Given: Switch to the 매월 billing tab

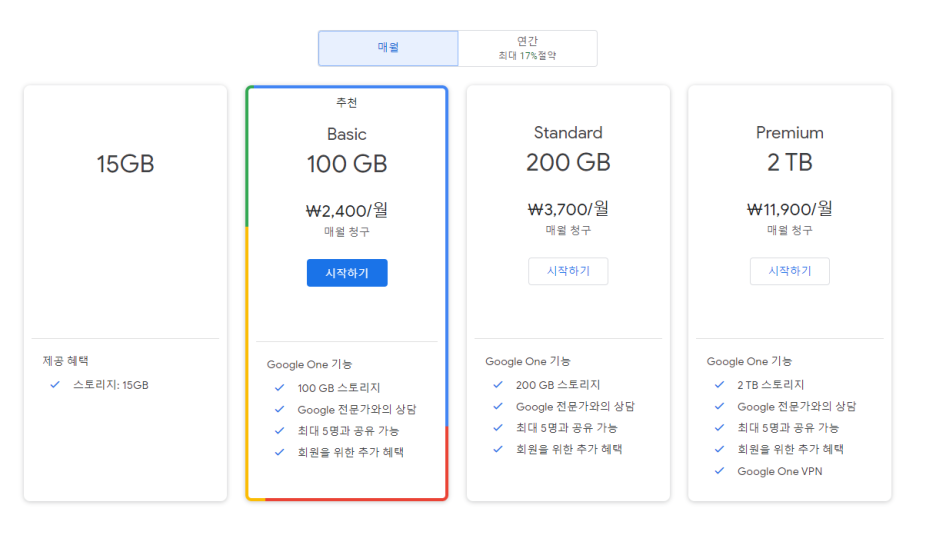Looking at the screenshot, I should (388, 48).
